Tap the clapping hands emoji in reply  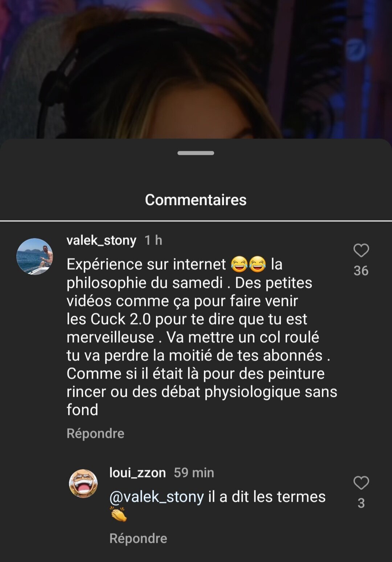(x=119, y=514)
